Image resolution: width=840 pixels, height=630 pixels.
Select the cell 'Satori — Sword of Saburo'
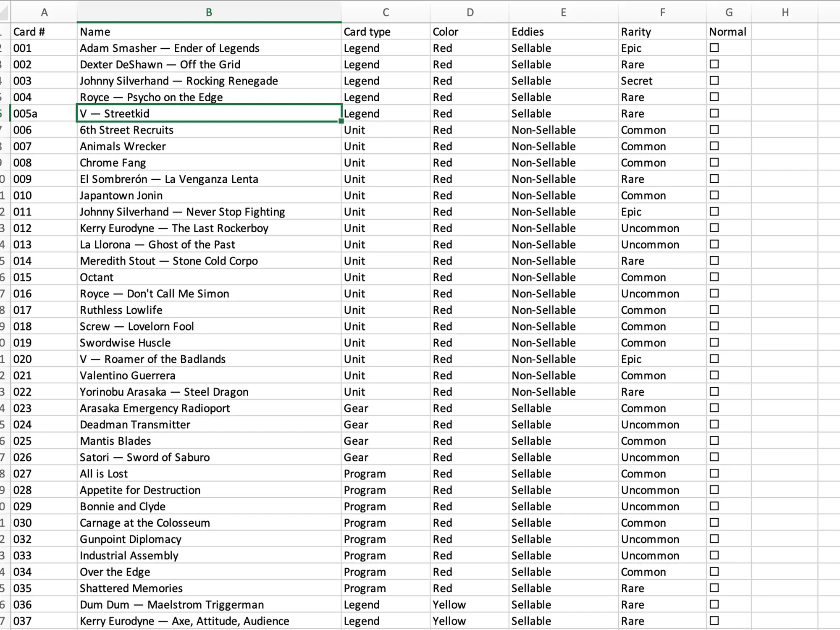coord(209,457)
